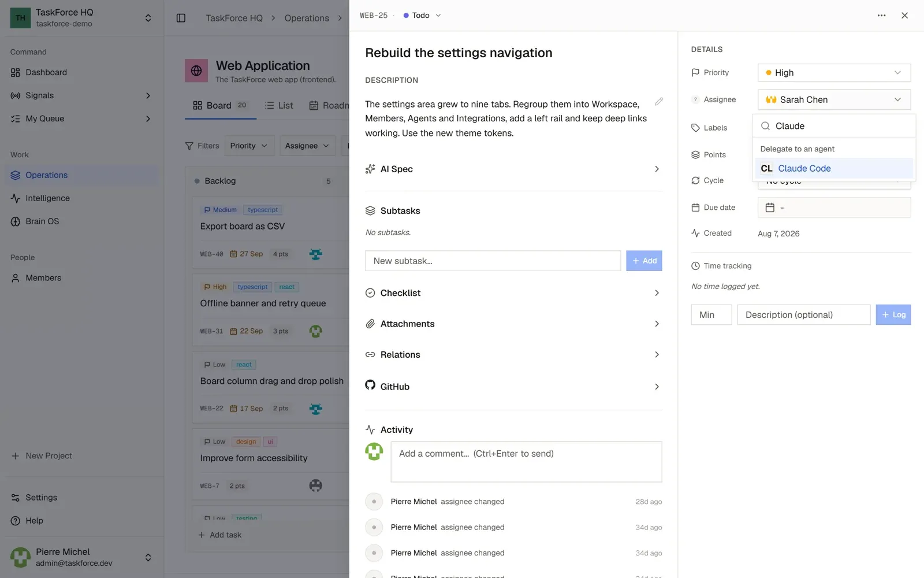Switch to the List tab
The image size is (924, 578).
[x=279, y=105]
